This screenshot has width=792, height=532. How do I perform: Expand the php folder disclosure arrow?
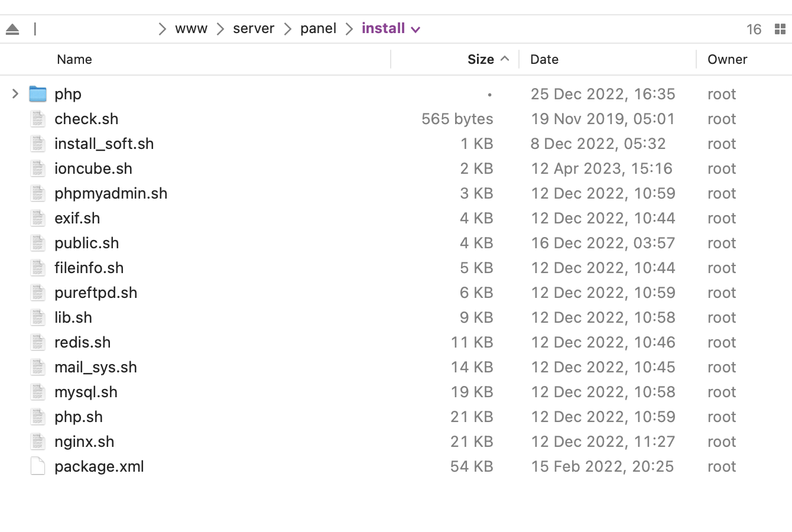(x=15, y=94)
